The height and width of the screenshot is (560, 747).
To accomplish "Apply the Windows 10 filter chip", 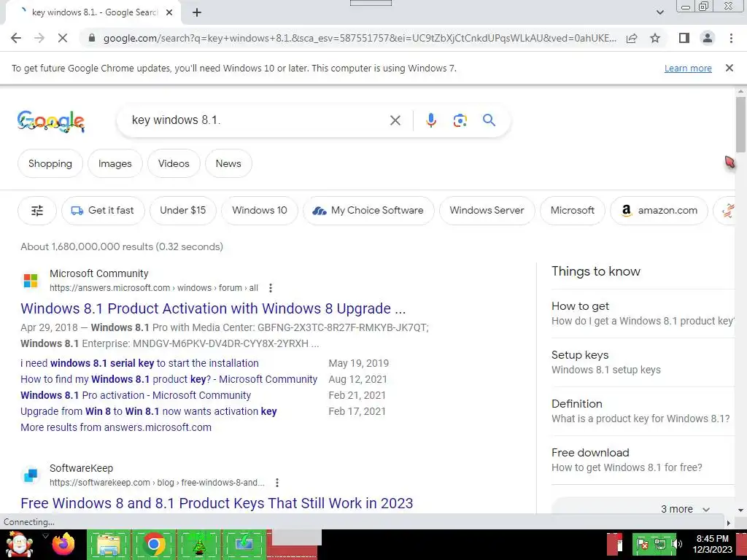I will pos(260,211).
